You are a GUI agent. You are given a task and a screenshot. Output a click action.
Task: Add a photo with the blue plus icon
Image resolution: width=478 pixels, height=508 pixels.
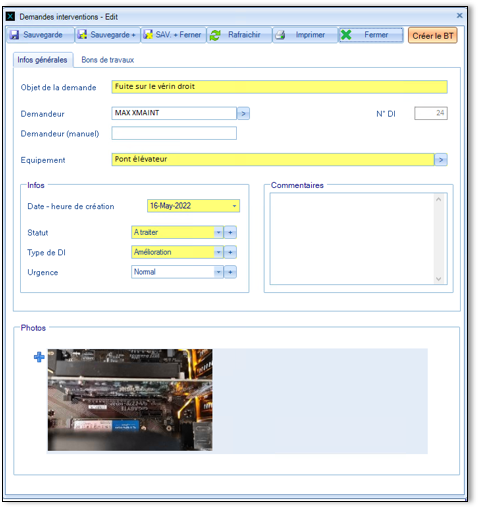[x=39, y=357]
